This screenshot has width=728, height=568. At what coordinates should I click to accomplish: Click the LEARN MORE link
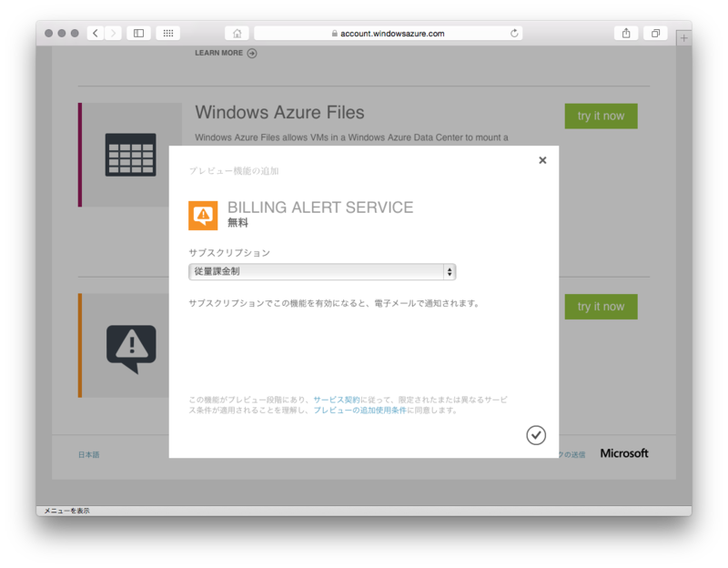pos(218,53)
